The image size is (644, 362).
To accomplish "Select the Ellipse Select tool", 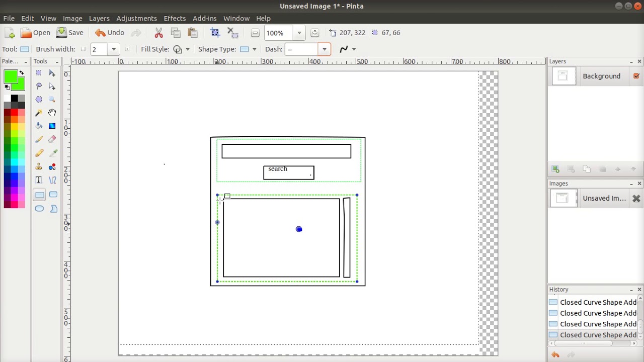I will coord(39,100).
